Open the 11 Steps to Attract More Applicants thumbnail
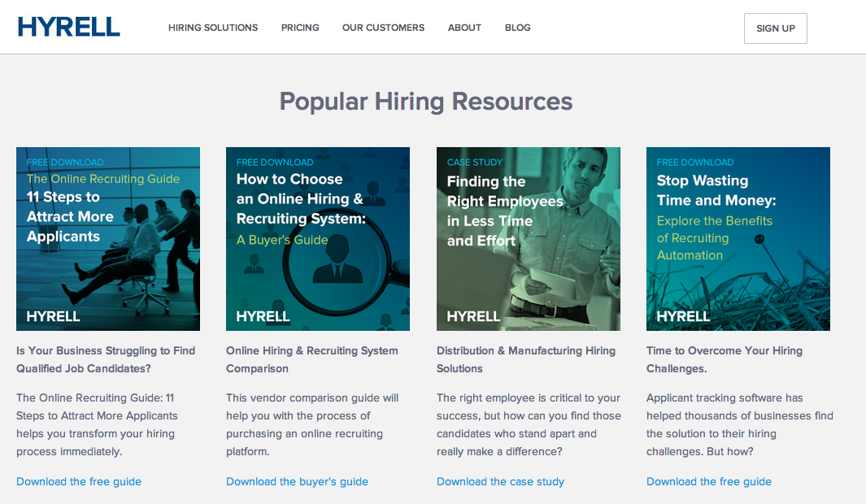Screen dimensions: 866x504 click(108, 239)
